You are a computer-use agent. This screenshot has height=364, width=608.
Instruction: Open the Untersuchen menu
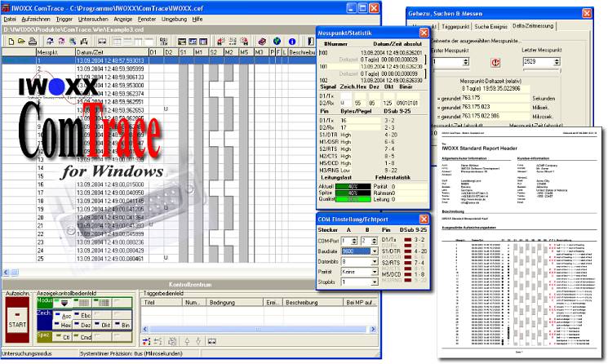point(93,19)
